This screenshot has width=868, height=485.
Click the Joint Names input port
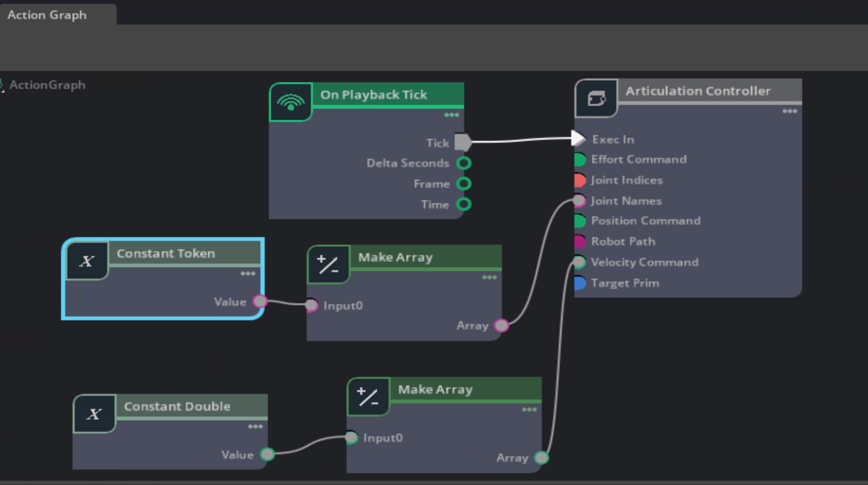point(579,201)
